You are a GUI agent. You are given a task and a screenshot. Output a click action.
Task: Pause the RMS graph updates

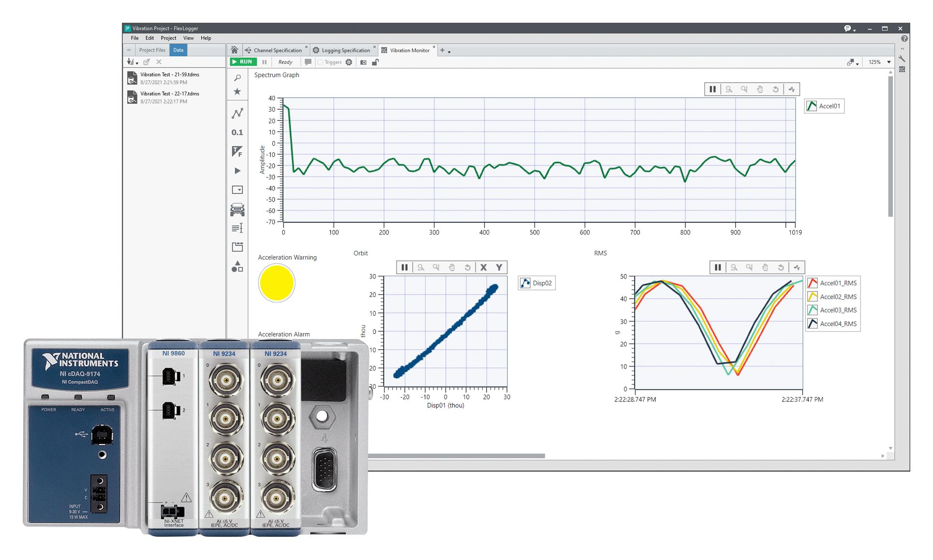718,267
